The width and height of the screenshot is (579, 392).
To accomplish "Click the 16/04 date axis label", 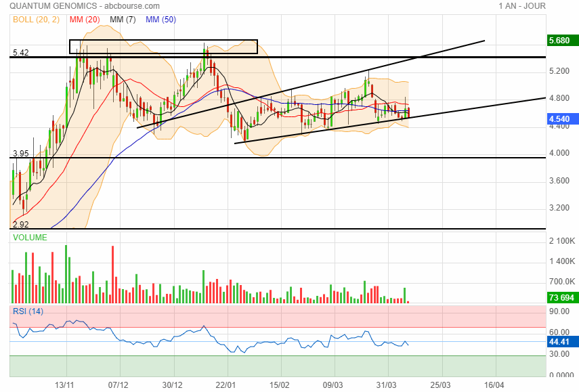I will 494,385.
